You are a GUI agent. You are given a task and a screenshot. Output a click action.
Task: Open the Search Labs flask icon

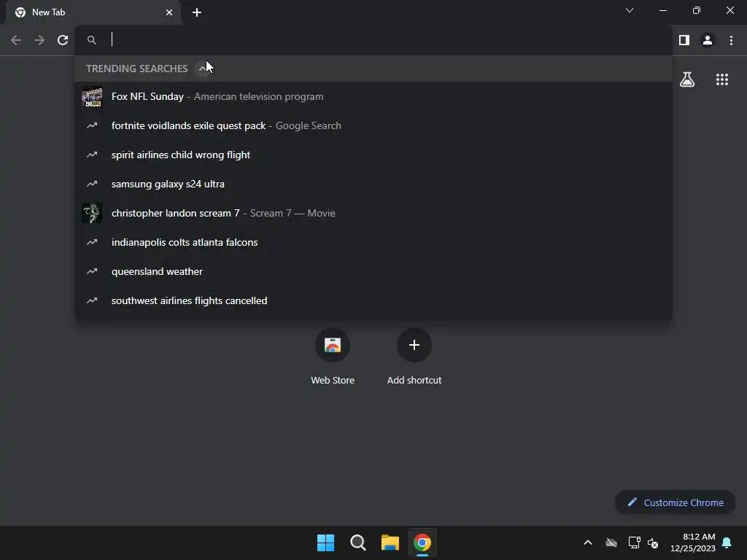[687, 79]
